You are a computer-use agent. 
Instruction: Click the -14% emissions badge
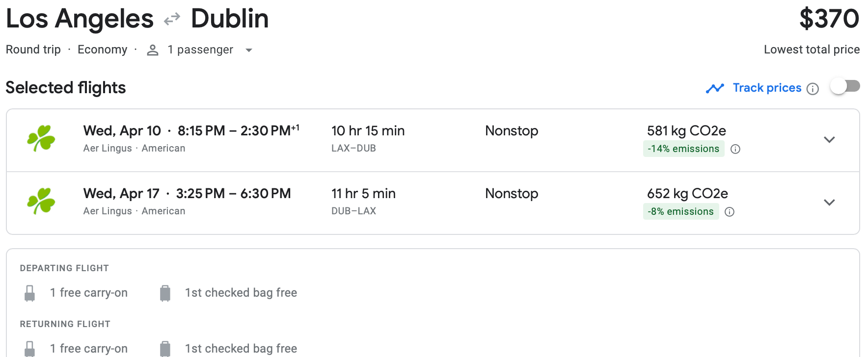tap(683, 149)
